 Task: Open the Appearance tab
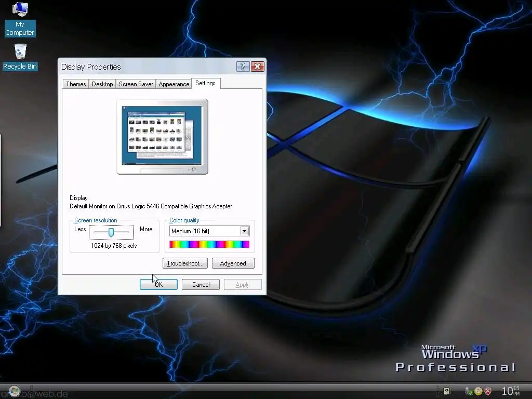pos(174,84)
